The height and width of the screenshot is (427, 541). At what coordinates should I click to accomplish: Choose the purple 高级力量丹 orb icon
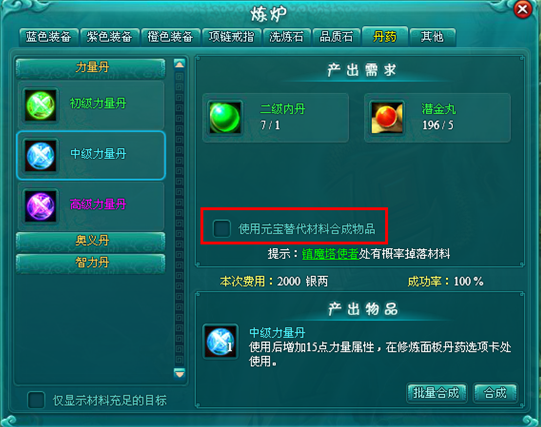(x=41, y=206)
